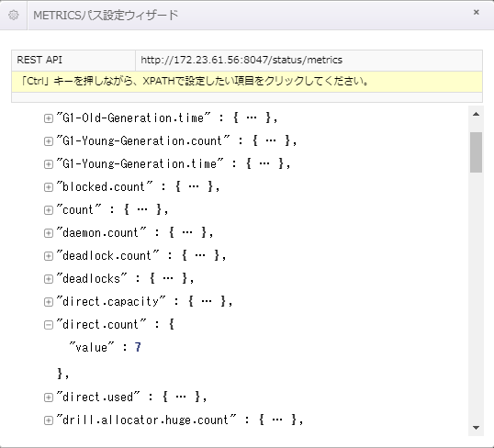Expand the "G1-Young-Generation.count" node
The height and width of the screenshot is (448, 494).
coord(48,141)
